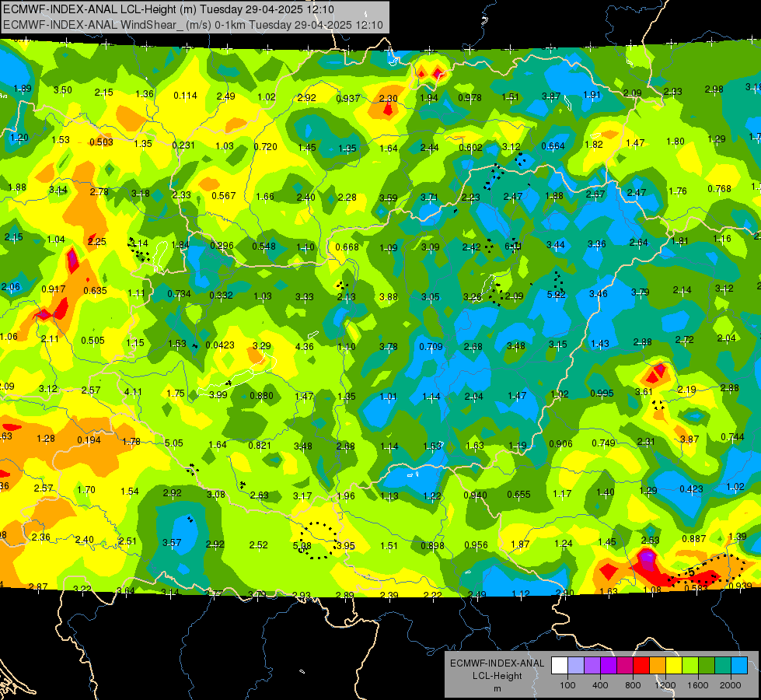
Task: Select the sky blue legend swatch
Action: pyautogui.click(x=740, y=666)
